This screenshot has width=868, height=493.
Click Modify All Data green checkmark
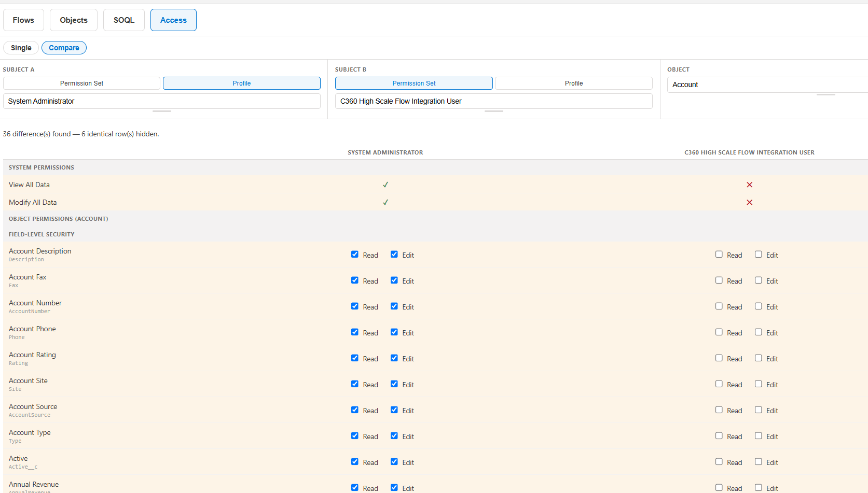click(x=385, y=203)
